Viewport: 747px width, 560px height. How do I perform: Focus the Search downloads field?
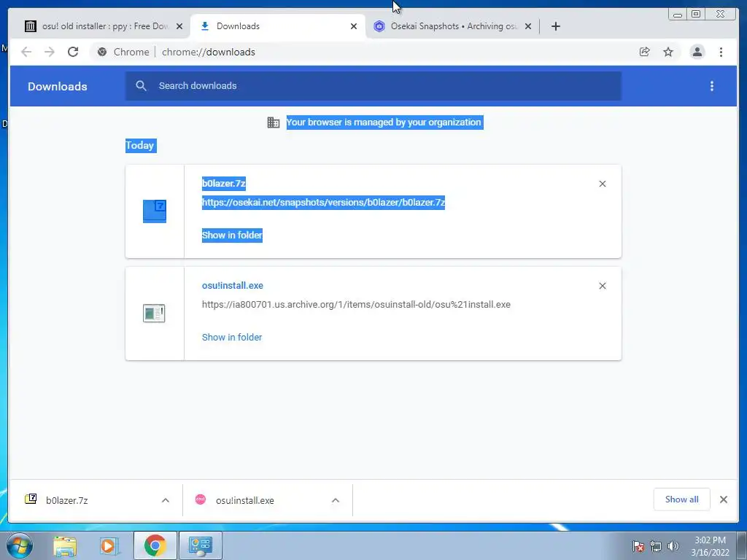pyautogui.click(x=373, y=86)
